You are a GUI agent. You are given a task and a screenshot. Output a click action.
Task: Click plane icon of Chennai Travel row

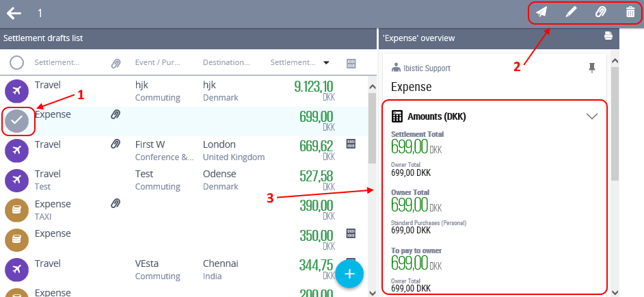(17, 270)
